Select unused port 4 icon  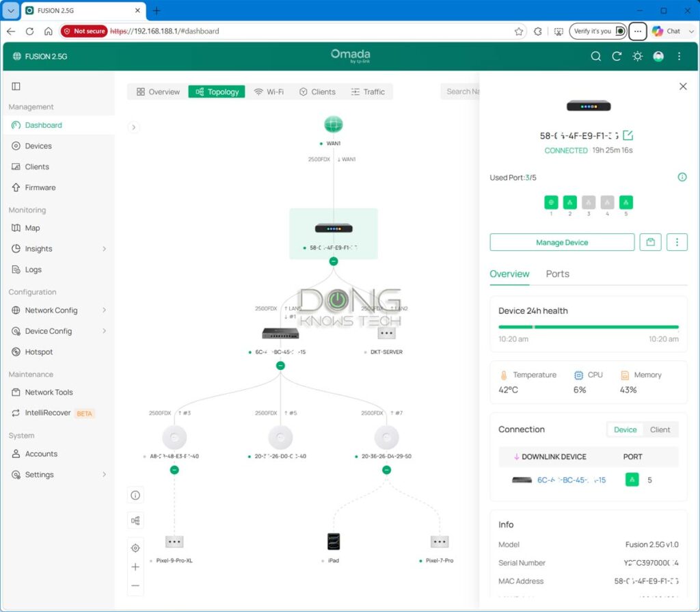pyautogui.click(x=607, y=202)
